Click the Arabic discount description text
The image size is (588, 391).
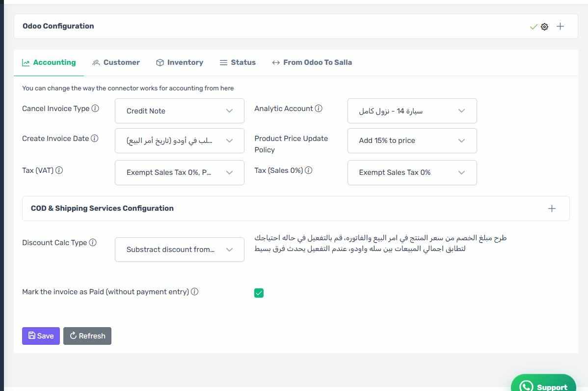[380, 243]
